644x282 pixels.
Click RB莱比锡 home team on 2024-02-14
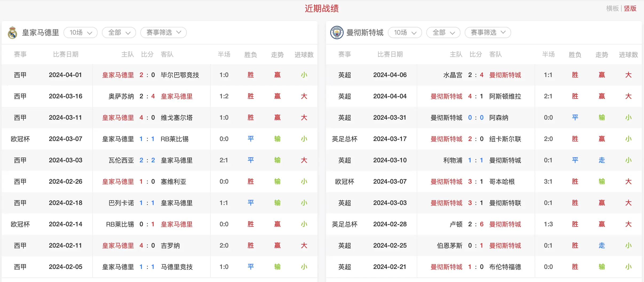pyautogui.click(x=120, y=224)
